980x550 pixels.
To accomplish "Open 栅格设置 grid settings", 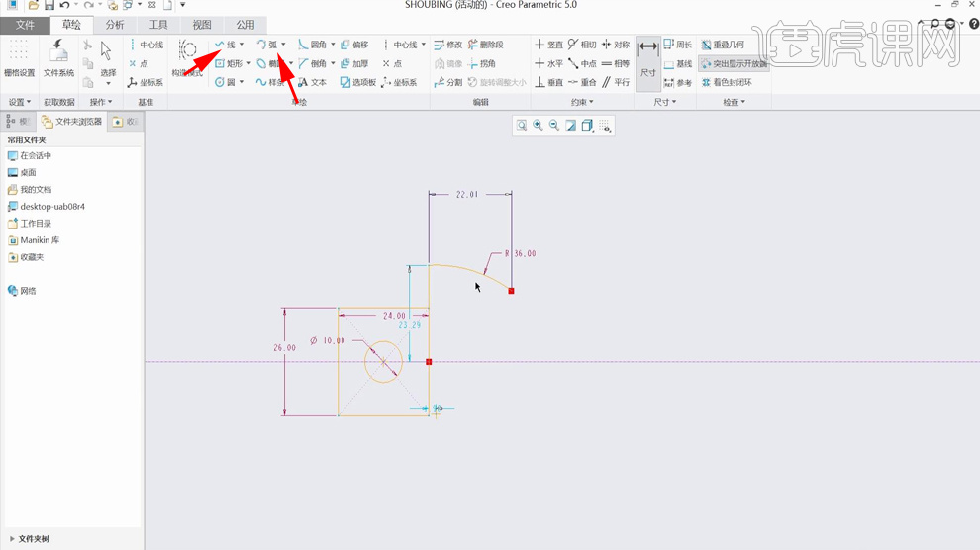I will pos(20,59).
